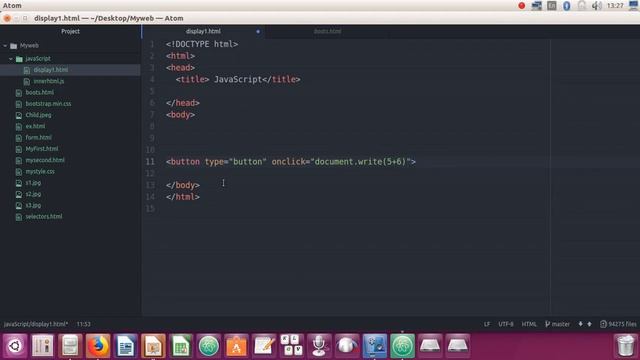Open the volume sound menu
This screenshot has height=360, width=640.
(596, 5)
